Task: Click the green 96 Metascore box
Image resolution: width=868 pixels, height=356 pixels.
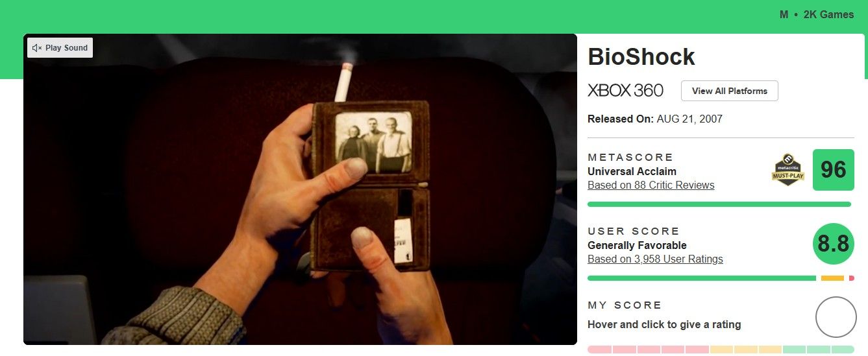Action: click(834, 170)
